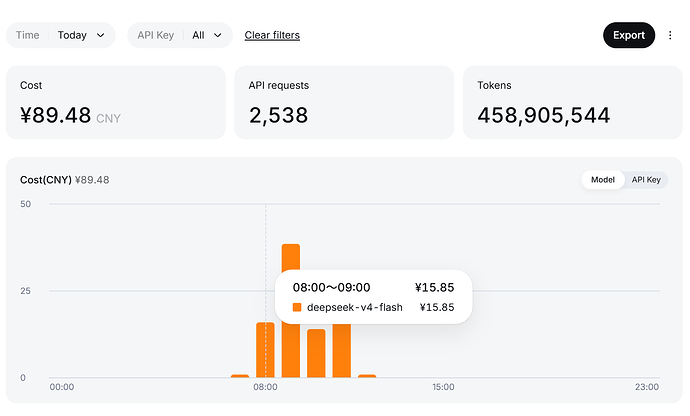Screen dimensions: 690x416
Task: Click the 08:00 hour bar under dashed line
Action: 265,350
